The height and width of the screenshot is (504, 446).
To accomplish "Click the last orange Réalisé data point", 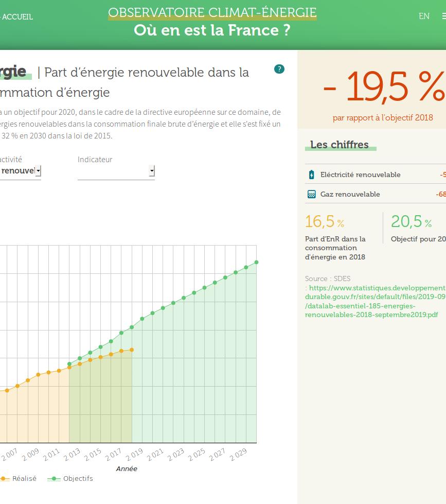I will coord(132,350).
